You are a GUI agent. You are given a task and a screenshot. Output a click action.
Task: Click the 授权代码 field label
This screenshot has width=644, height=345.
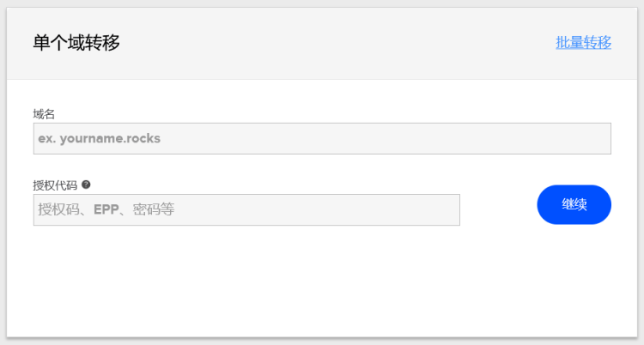[x=55, y=185]
